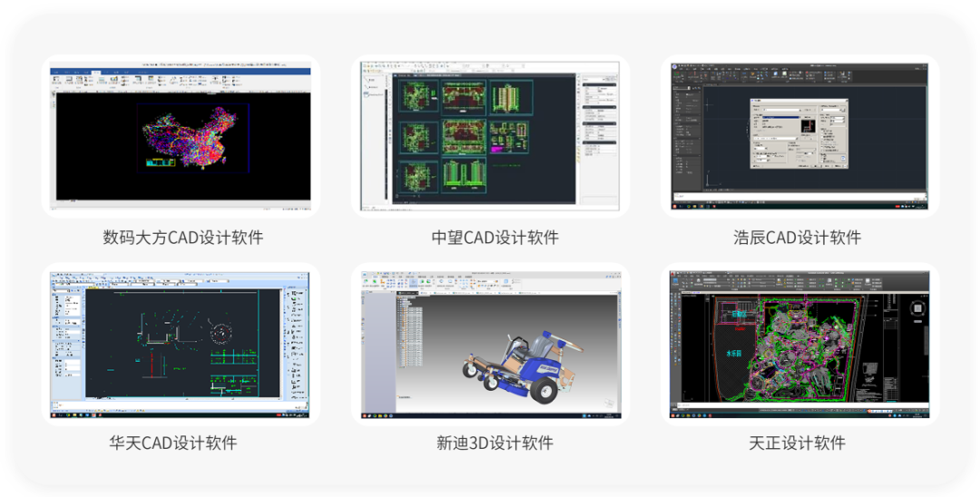
Task: Click the caption text 浩辰CAD设计软件
Action: click(798, 238)
